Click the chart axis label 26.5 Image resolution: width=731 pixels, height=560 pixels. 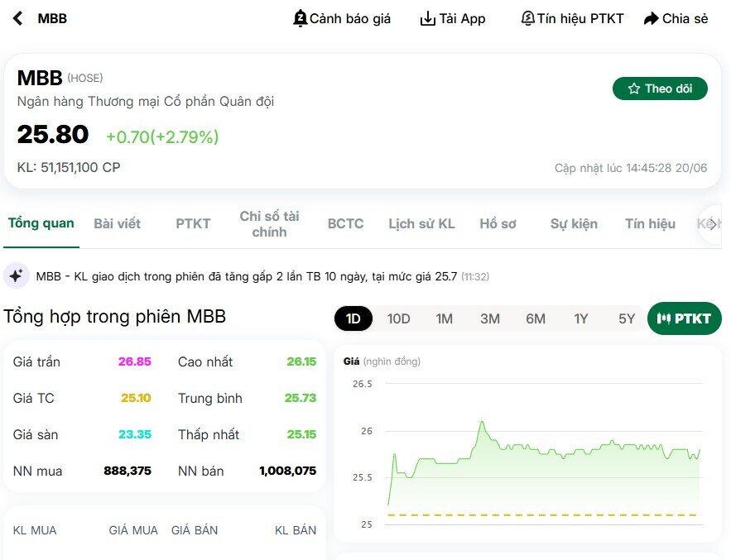pyautogui.click(x=363, y=384)
